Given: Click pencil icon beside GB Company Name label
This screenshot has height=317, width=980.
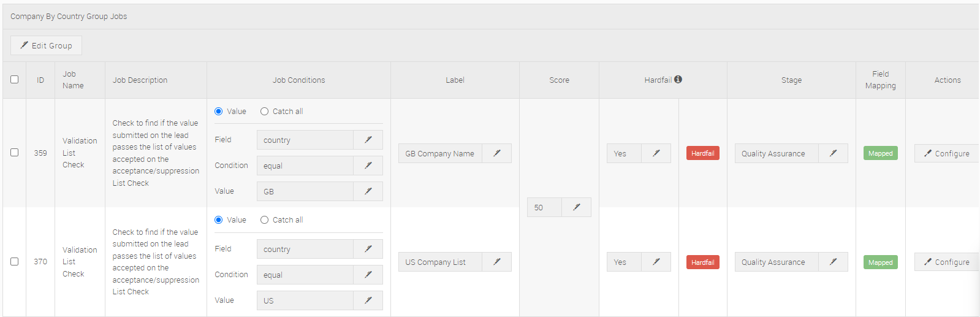Looking at the screenshot, I should coord(496,153).
